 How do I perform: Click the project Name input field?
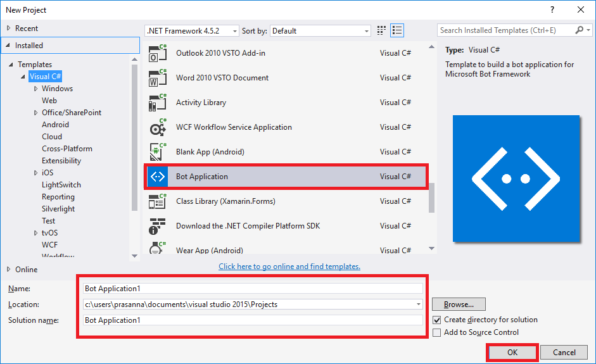[253, 289]
